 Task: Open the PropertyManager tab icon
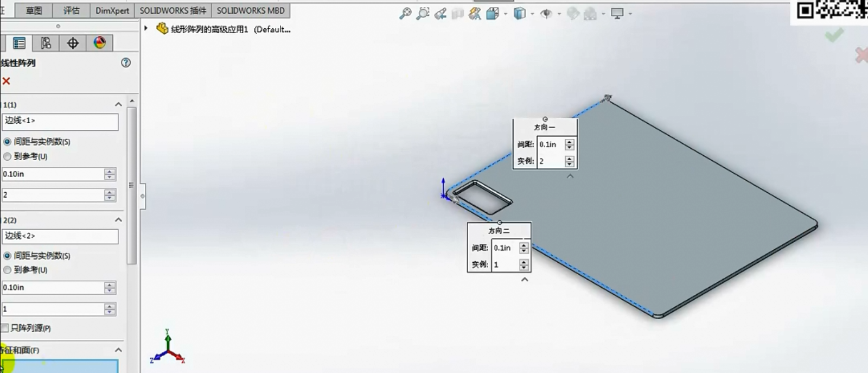point(19,43)
